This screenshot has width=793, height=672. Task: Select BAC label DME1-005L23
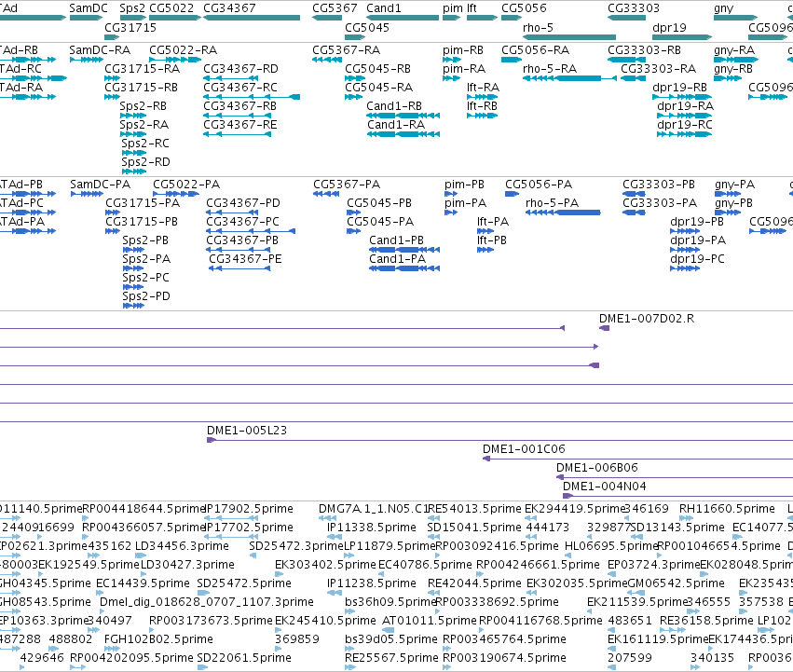coord(247,430)
